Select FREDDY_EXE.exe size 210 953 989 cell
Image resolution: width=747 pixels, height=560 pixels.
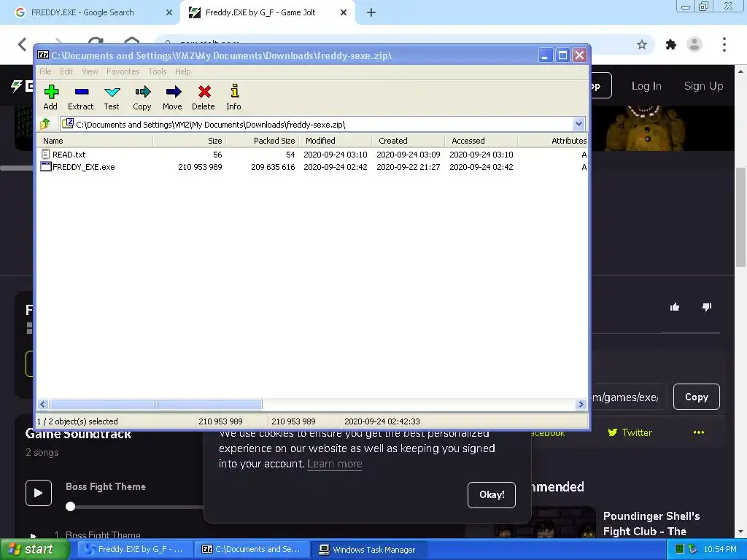[200, 167]
